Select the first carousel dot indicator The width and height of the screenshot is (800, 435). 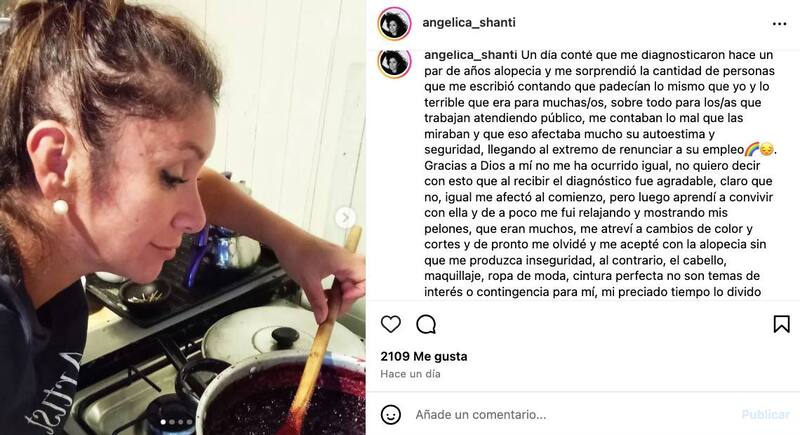(163, 422)
